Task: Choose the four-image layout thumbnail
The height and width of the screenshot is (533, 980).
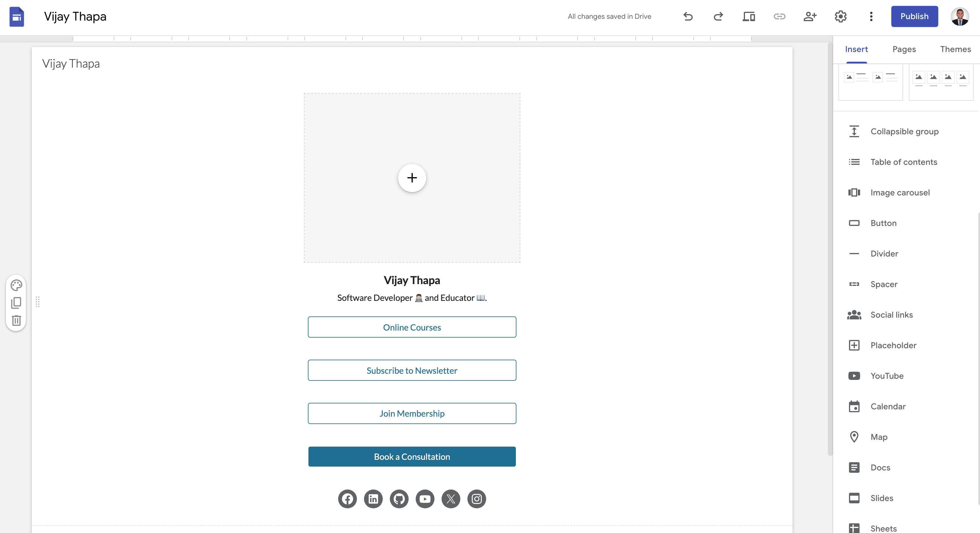Action: click(x=941, y=82)
